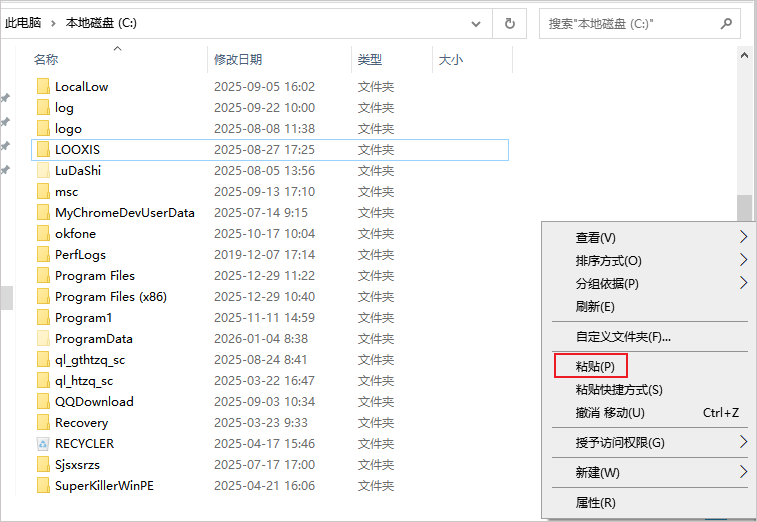Select the LocalLow folder name
Viewport: 757px width, 522px height.
coord(82,86)
